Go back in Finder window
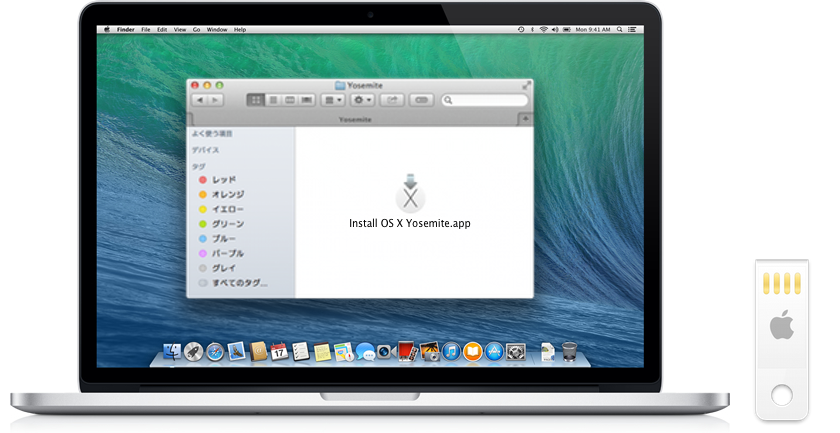This screenshot has width=840, height=433. coord(200,100)
